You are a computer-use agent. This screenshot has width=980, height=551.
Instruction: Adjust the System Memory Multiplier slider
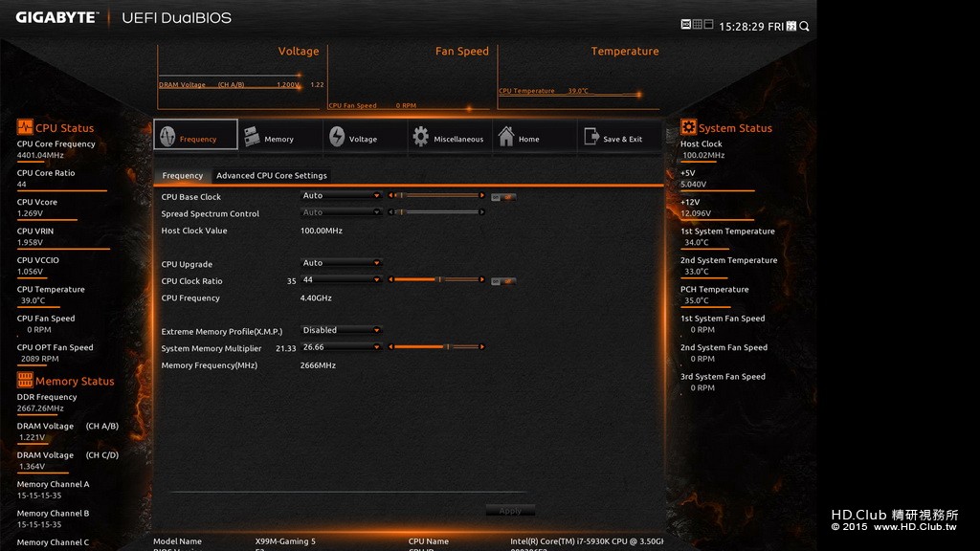(x=436, y=346)
